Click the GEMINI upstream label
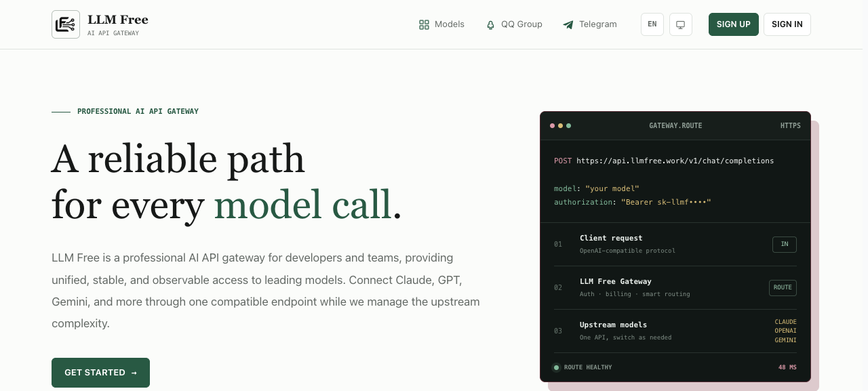This screenshot has width=868, height=391. [786, 340]
